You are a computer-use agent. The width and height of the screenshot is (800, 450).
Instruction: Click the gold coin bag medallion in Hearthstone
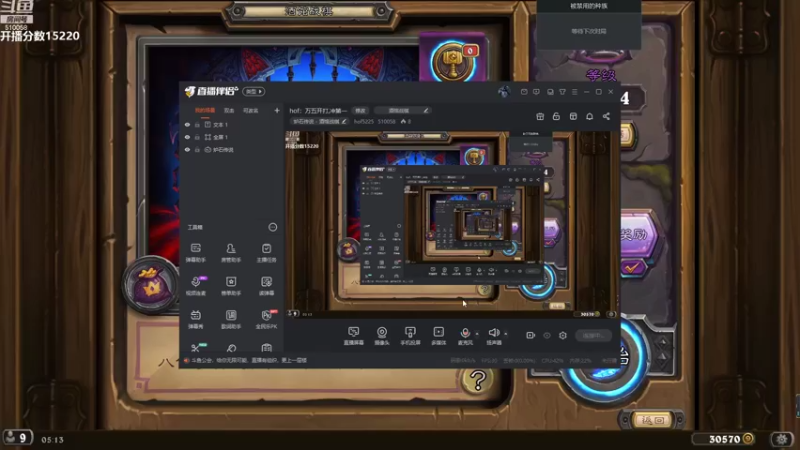click(151, 285)
